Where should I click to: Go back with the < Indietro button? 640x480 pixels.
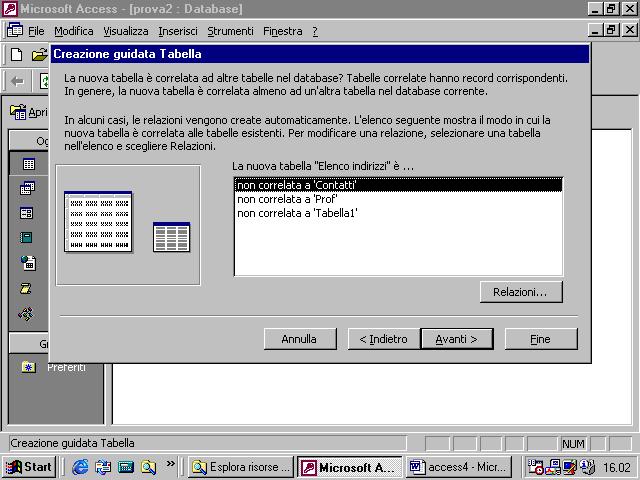[x=384, y=339]
